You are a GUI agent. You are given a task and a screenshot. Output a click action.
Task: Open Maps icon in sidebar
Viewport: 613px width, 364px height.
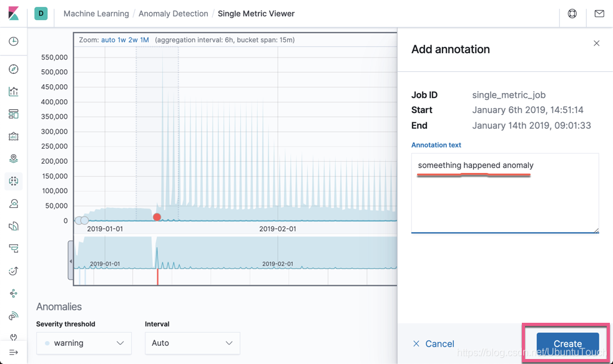click(13, 159)
